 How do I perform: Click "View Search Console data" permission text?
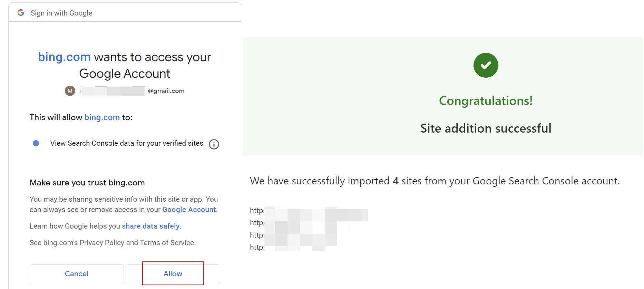click(127, 143)
